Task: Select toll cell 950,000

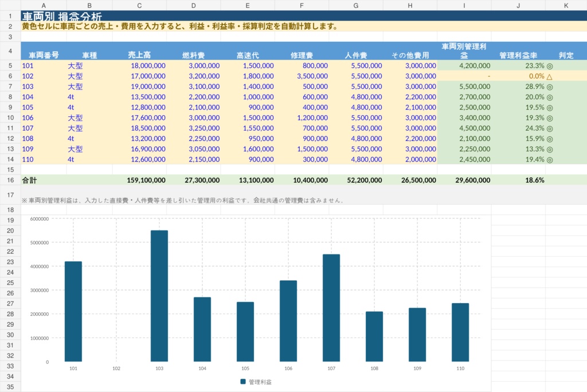Action: click(248, 139)
